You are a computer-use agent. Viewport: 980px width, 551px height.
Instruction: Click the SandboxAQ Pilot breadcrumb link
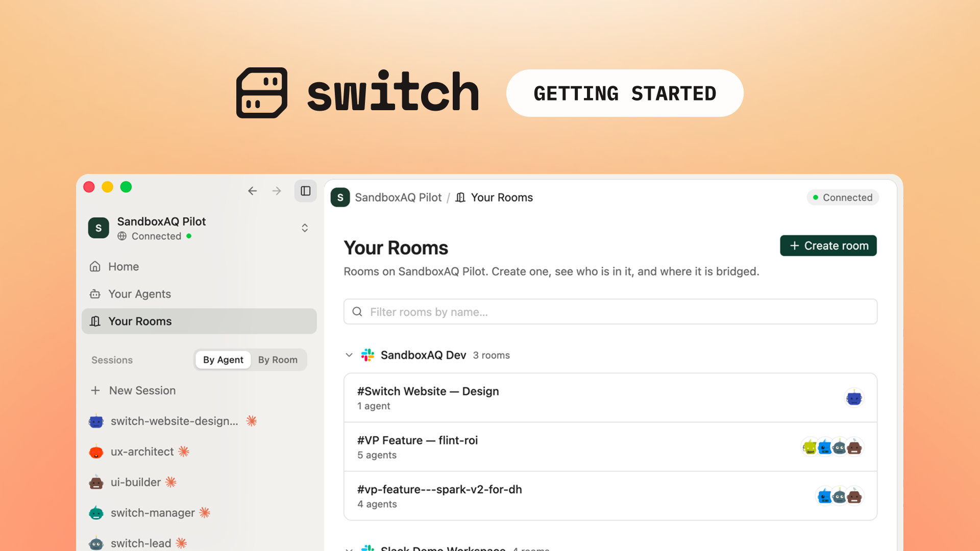[x=398, y=197]
